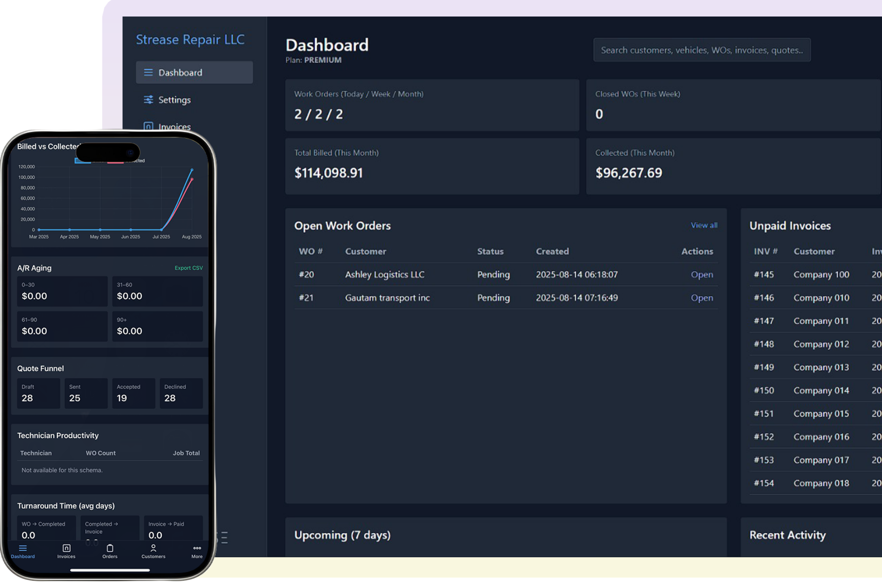Toggle the red Collected legend swatch on chart

[x=115, y=162]
